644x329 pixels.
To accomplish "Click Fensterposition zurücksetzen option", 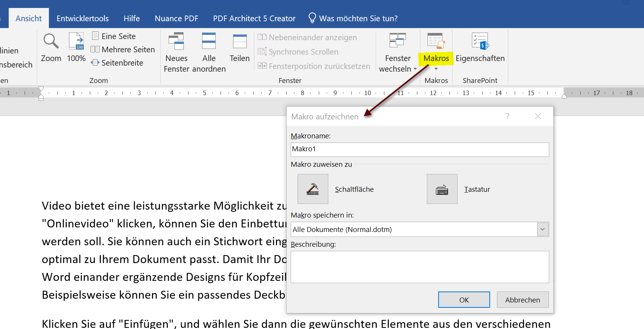I will coord(314,66).
